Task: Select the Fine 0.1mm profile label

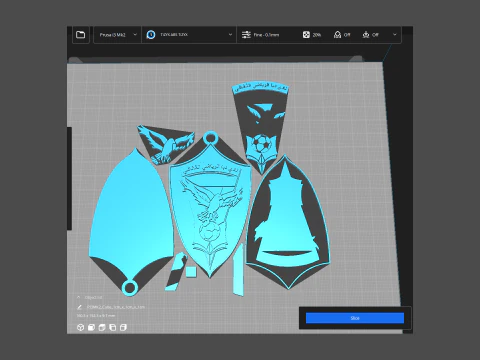Action: [266, 35]
